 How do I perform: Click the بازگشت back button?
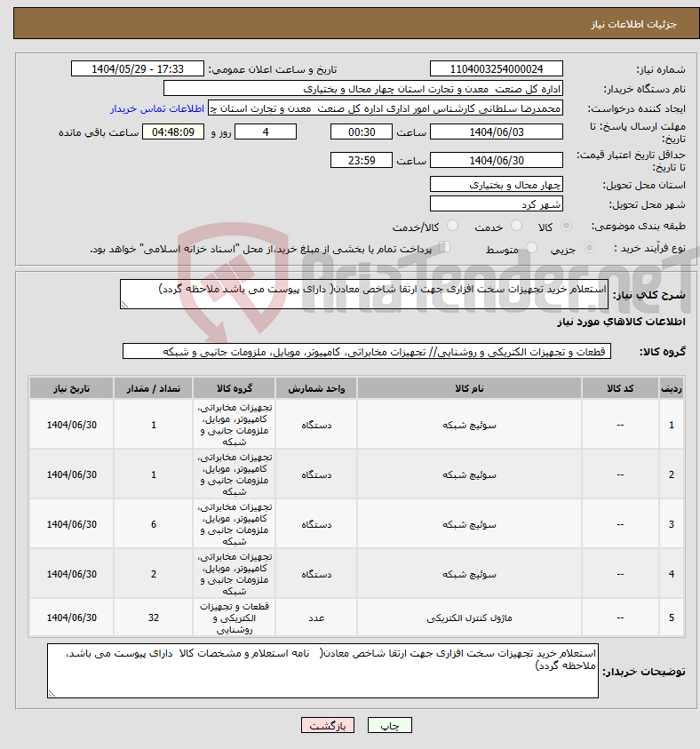(328, 725)
